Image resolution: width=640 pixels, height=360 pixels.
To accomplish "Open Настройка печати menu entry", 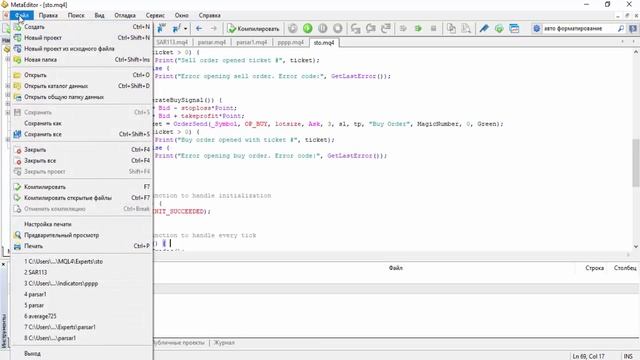I will coord(82,224).
